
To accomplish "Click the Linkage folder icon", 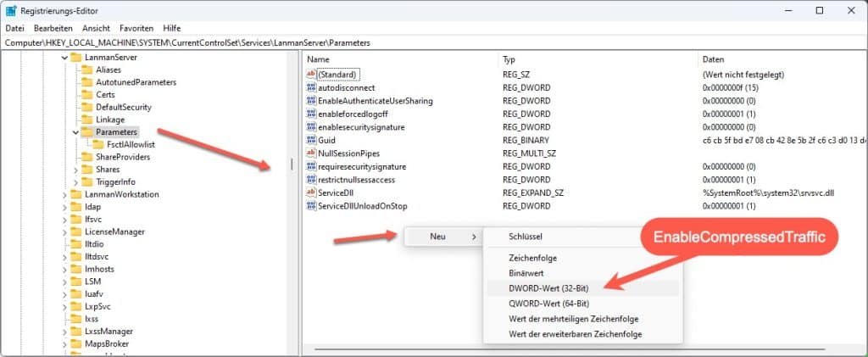I will click(87, 120).
